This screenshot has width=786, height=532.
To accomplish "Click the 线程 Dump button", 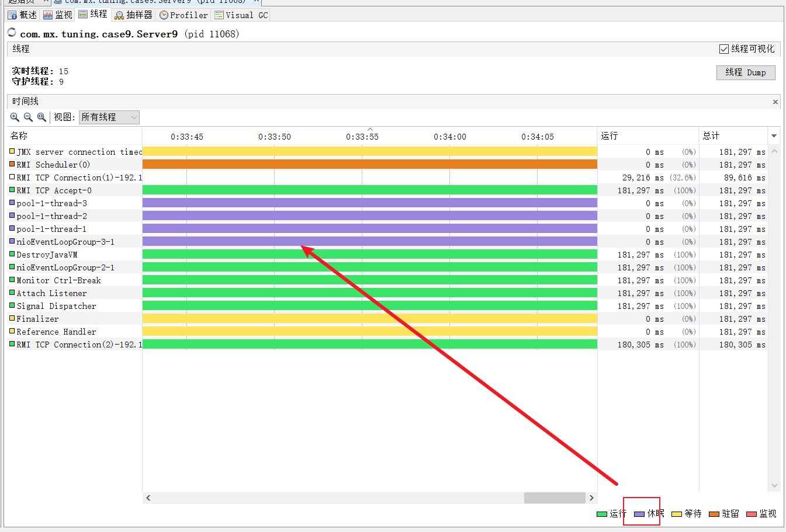I will click(745, 72).
